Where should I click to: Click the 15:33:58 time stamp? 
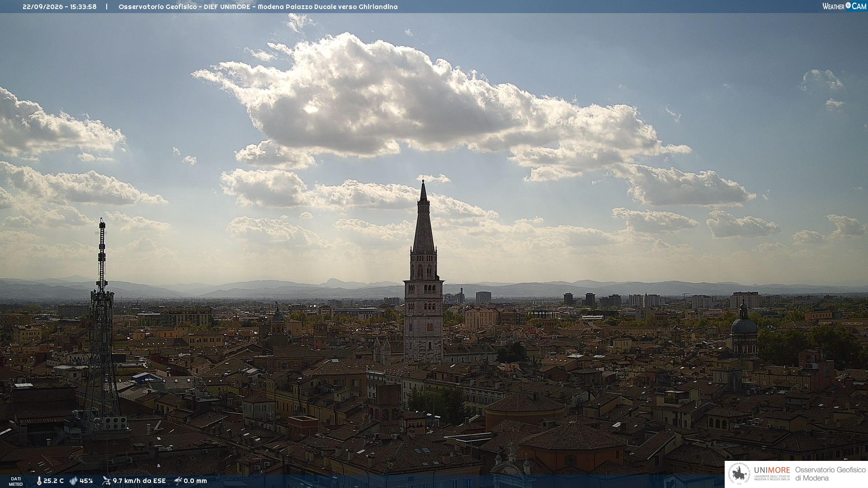(x=83, y=7)
